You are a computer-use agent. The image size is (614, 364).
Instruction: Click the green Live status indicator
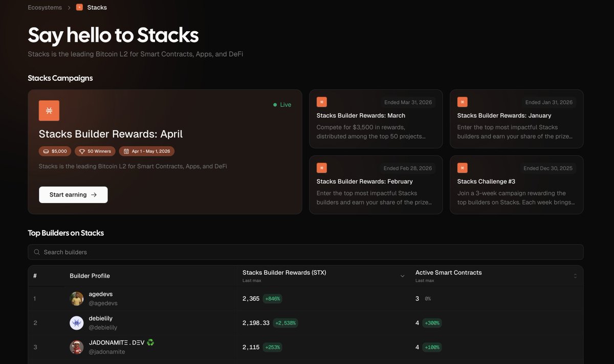point(282,105)
